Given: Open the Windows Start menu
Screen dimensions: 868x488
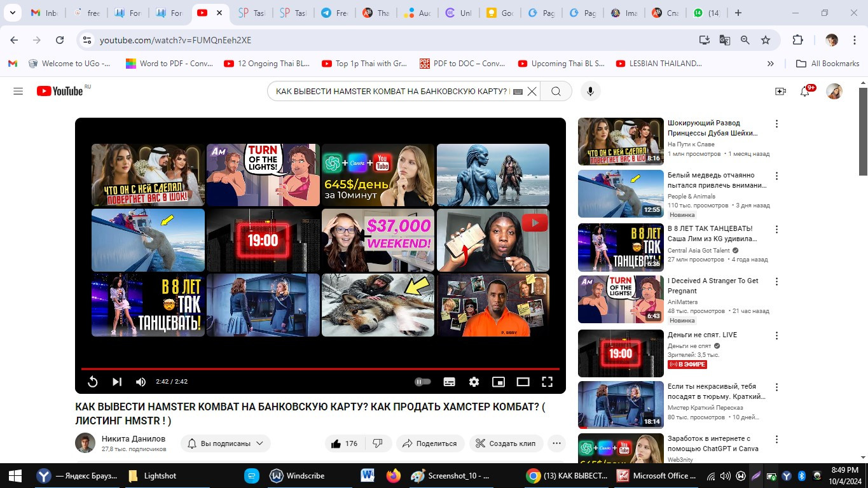Looking at the screenshot, I should coord(15,475).
